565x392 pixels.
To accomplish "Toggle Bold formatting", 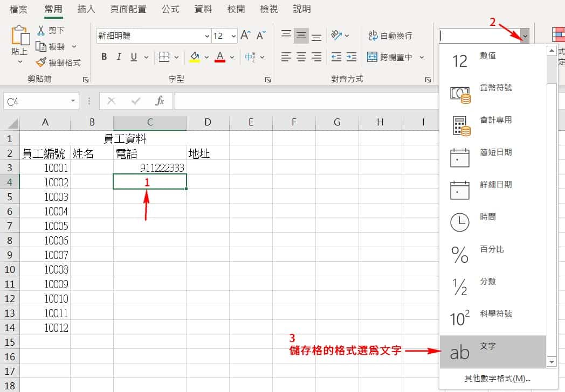I will click(104, 57).
